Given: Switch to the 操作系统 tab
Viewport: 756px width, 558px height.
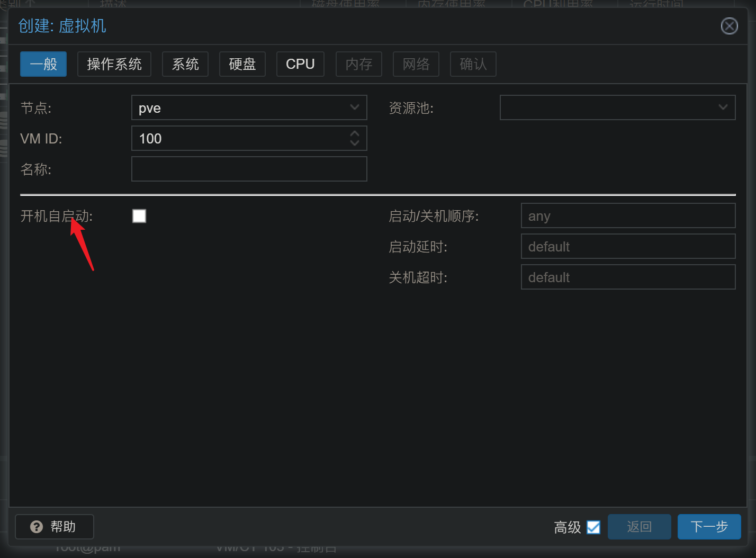Looking at the screenshot, I should point(114,64).
